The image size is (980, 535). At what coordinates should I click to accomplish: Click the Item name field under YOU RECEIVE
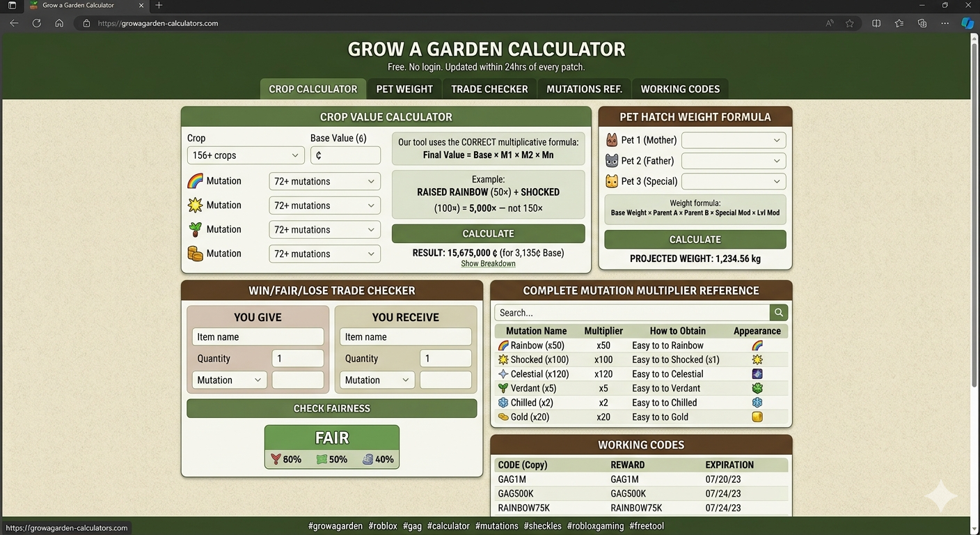tap(405, 336)
